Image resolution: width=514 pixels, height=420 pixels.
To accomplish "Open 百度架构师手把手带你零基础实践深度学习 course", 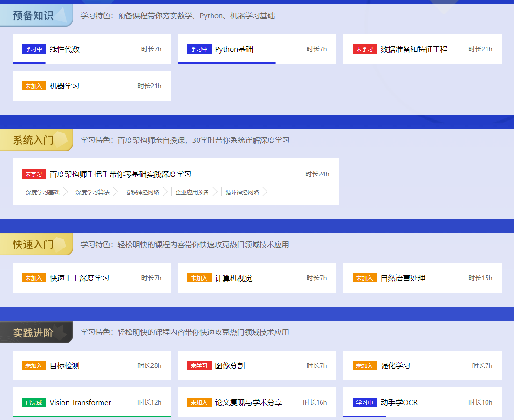I will click(x=175, y=182).
